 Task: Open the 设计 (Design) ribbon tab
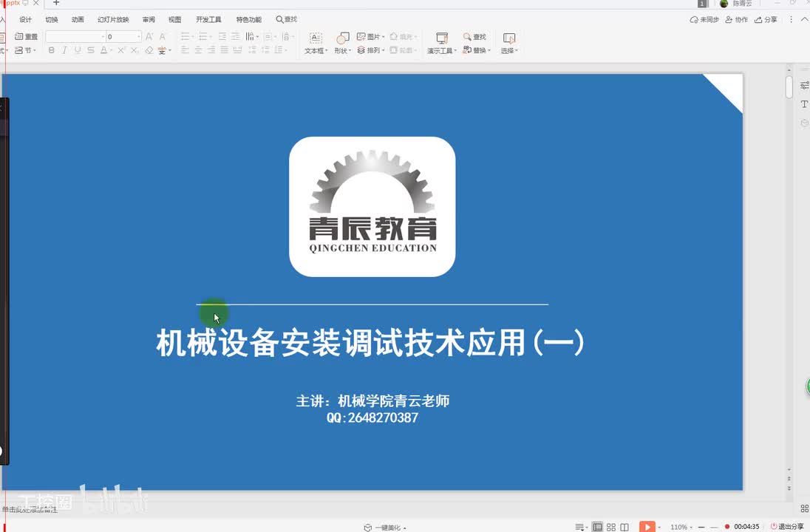click(x=25, y=20)
